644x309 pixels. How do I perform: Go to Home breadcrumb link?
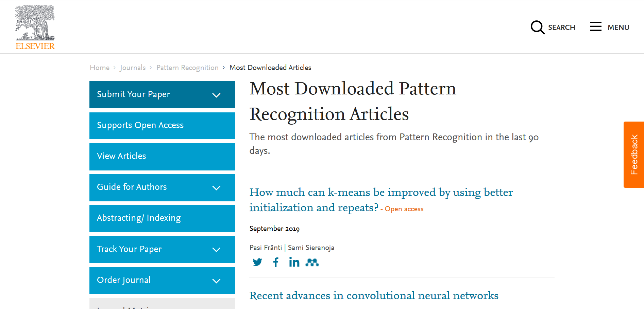100,68
